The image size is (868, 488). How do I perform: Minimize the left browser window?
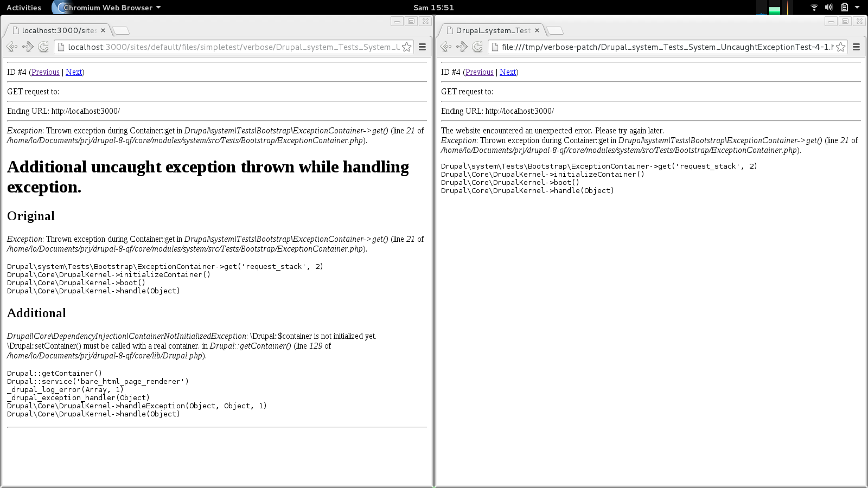(397, 21)
